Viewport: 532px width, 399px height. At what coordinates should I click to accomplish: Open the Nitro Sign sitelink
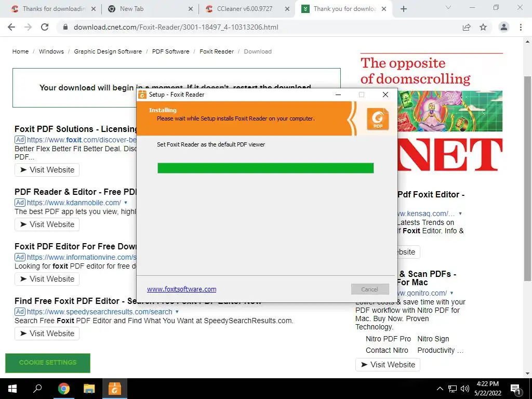433,339
